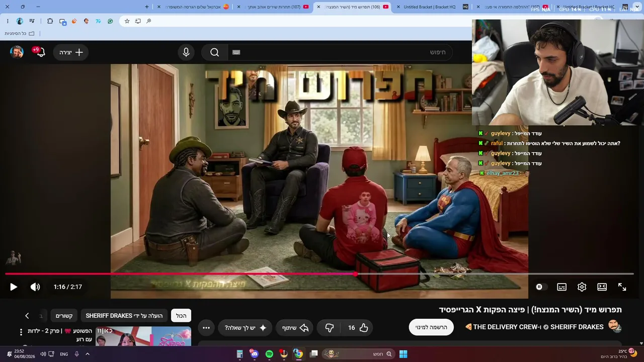Open the Create (יצירה) menu

tap(71, 52)
